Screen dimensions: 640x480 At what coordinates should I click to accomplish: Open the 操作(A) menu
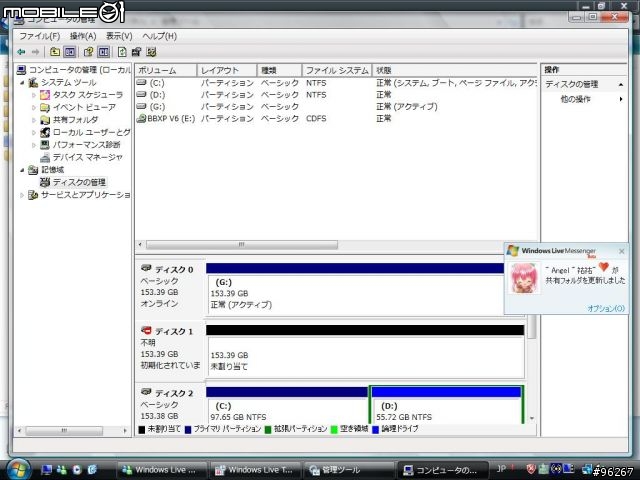pyautogui.click(x=83, y=36)
